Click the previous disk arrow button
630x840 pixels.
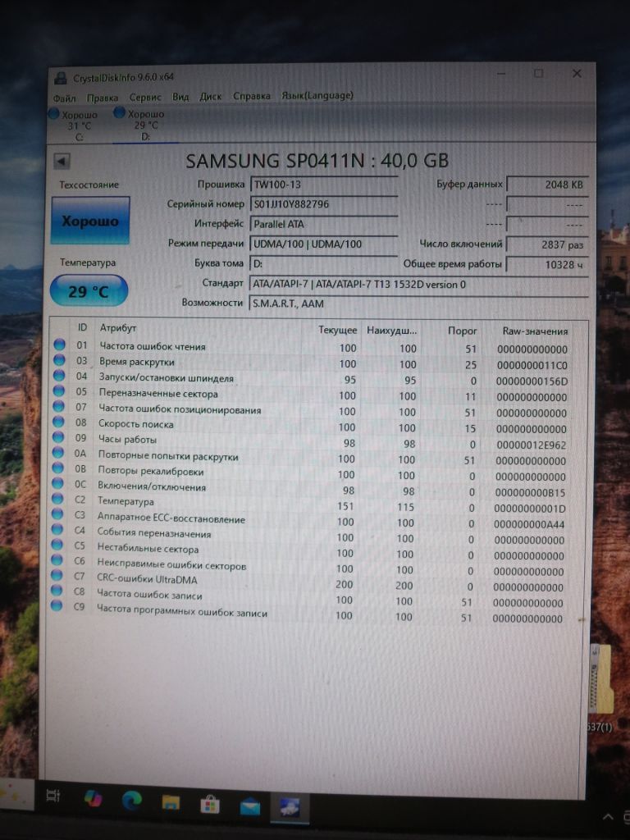pos(62,161)
